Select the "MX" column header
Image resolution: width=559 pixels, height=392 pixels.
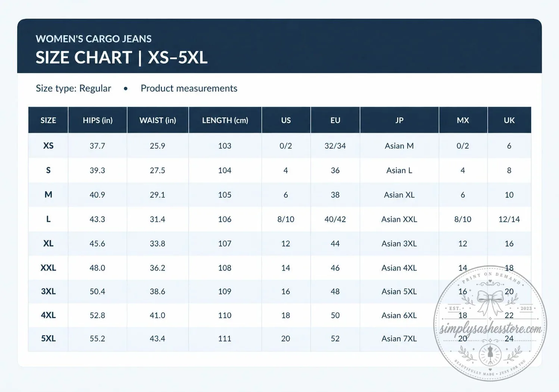(x=463, y=120)
